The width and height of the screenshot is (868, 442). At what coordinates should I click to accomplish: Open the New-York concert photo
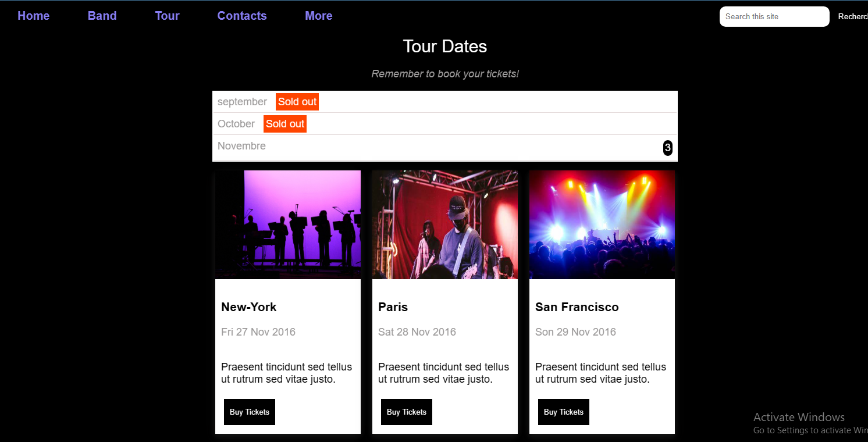tap(288, 224)
